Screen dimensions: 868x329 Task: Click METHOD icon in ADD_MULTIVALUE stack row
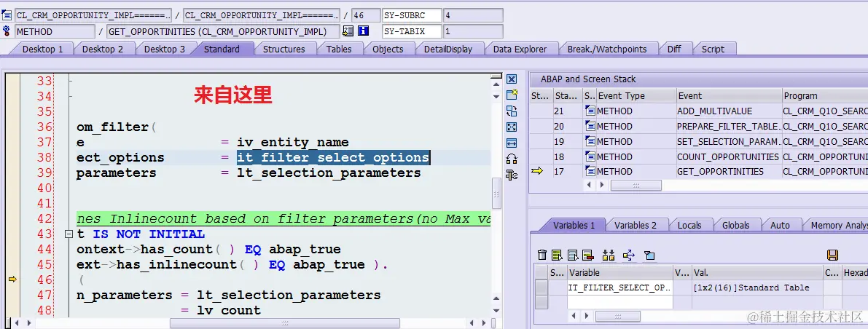pos(590,111)
